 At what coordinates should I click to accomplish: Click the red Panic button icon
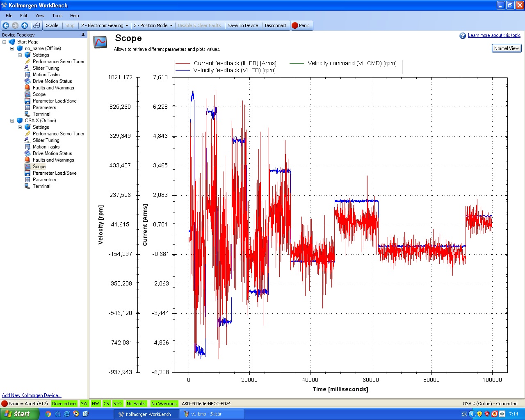pyautogui.click(x=294, y=25)
